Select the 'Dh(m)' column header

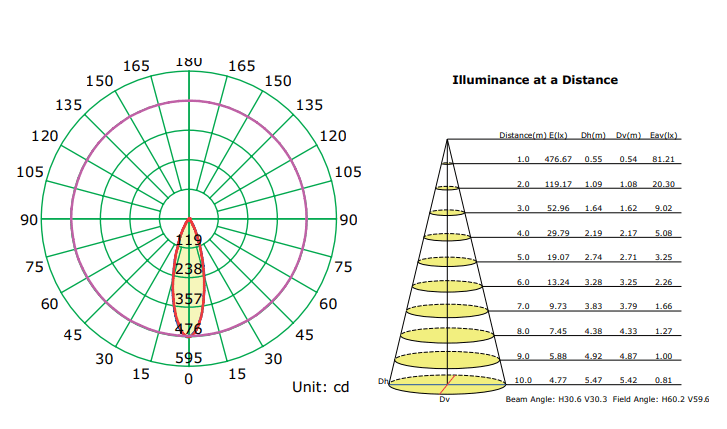click(593, 135)
